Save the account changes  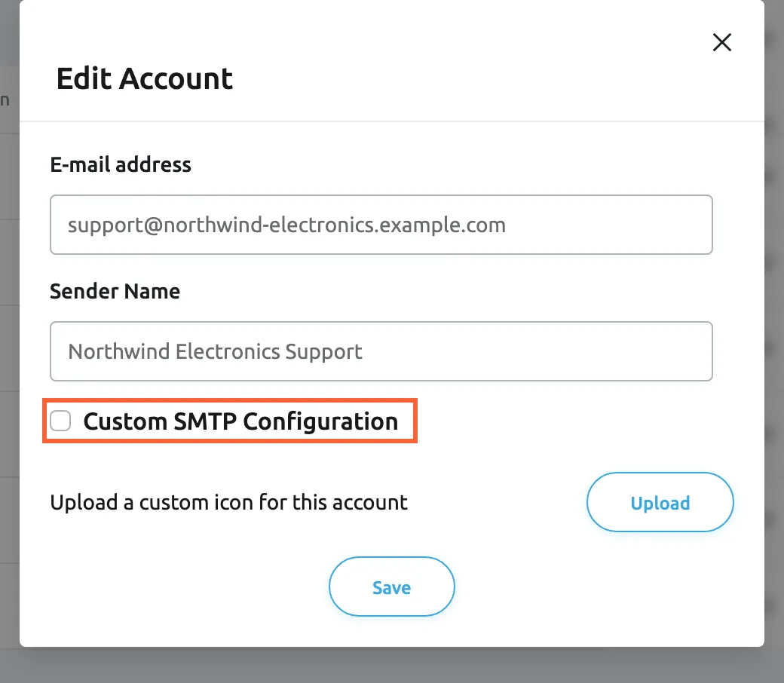[x=391, y=587]
